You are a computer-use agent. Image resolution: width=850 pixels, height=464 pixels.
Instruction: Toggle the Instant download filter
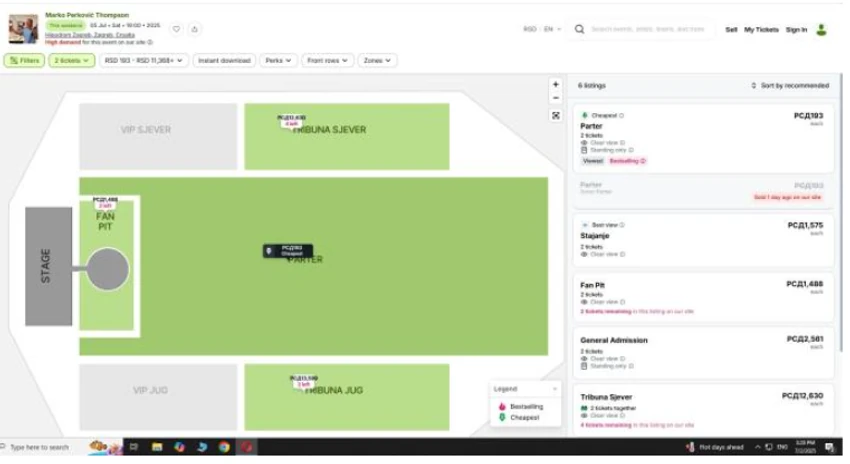click(x=224, y=61)
